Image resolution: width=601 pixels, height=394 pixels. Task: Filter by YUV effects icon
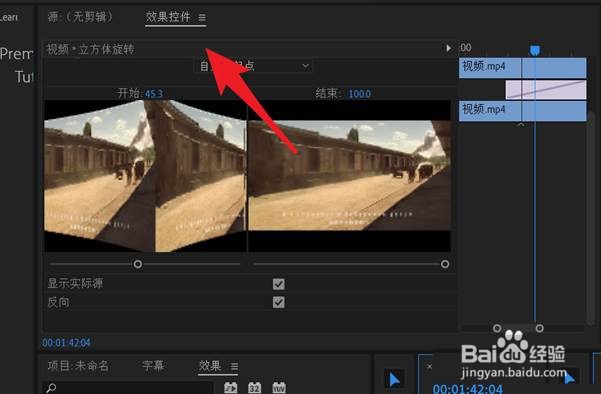279,388
